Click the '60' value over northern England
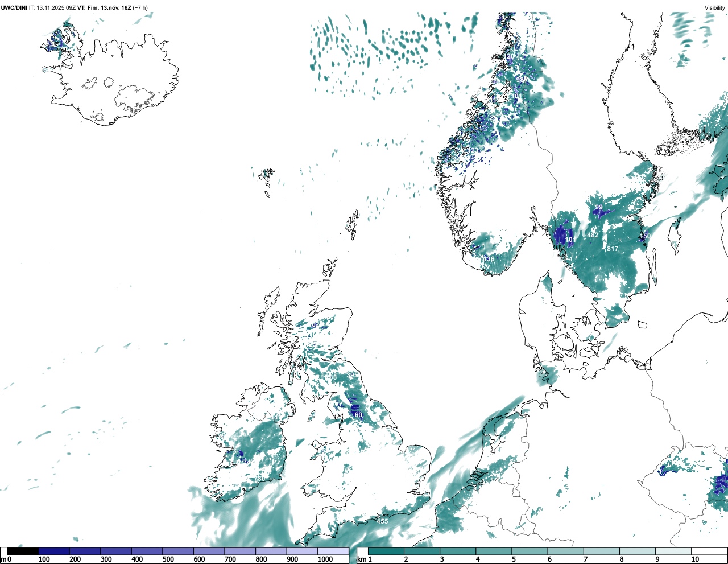 pos(358,415)
